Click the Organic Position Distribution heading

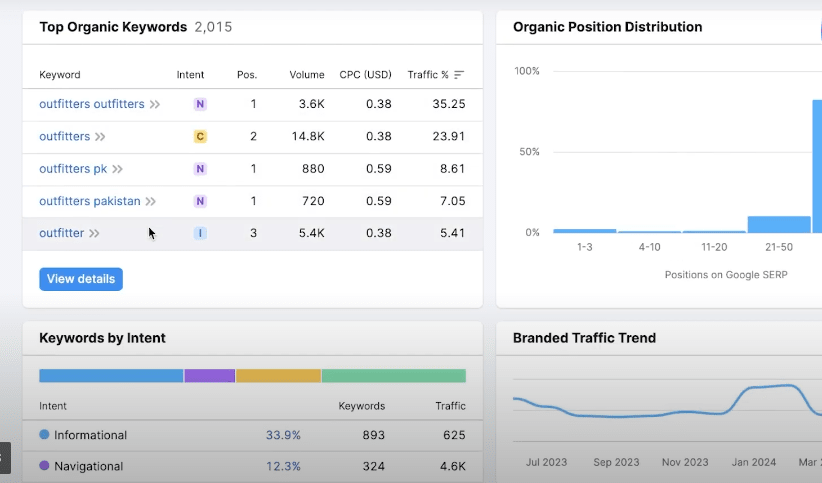point(608,27)
